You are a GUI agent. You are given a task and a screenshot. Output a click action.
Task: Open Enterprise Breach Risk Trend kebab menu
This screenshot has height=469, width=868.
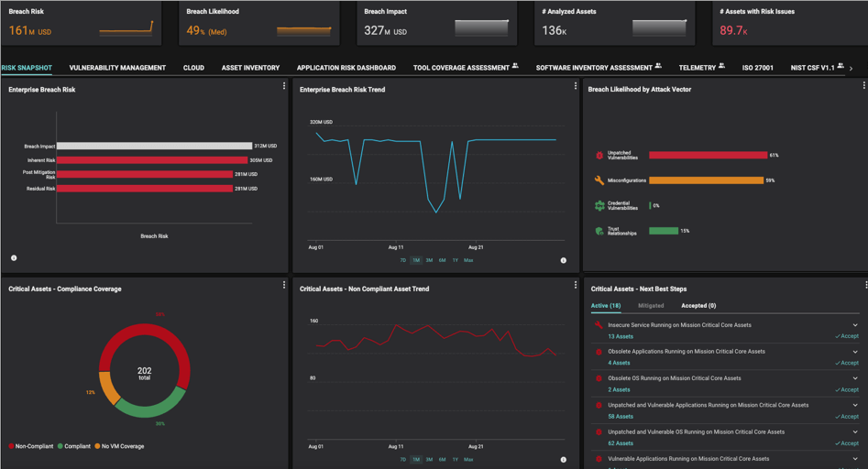576,86
